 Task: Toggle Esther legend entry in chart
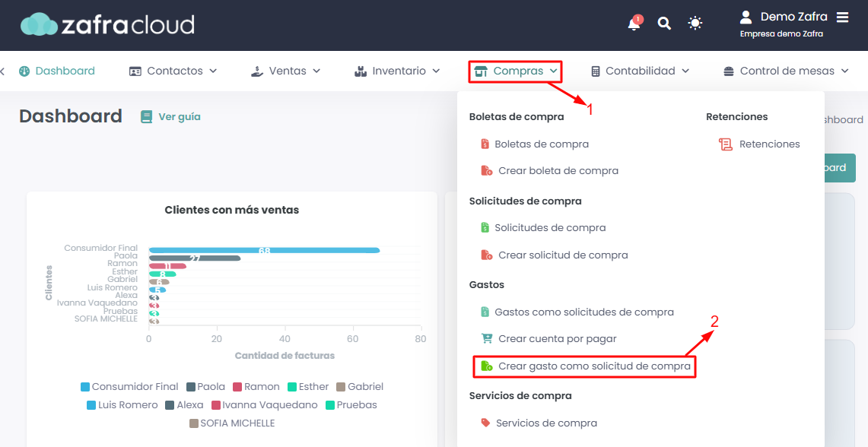click(x=308, y=387)
